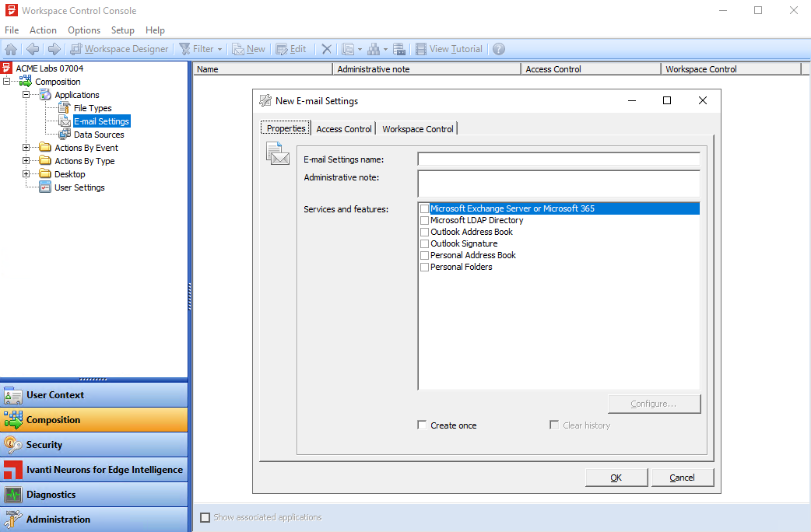Click the Desktop folder icon
The height and width of the screenshot is (532, 811).
pos(45,174)
